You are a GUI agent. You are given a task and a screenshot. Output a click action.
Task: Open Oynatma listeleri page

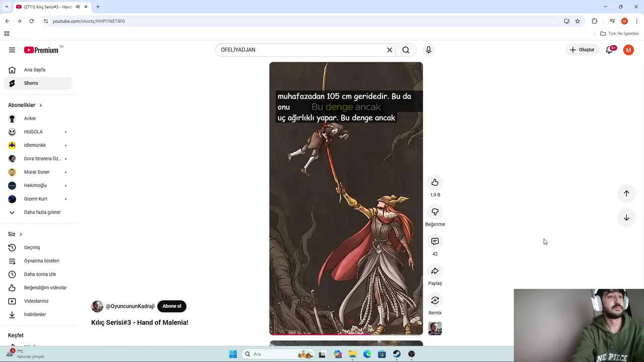click(x=38, y=261)
